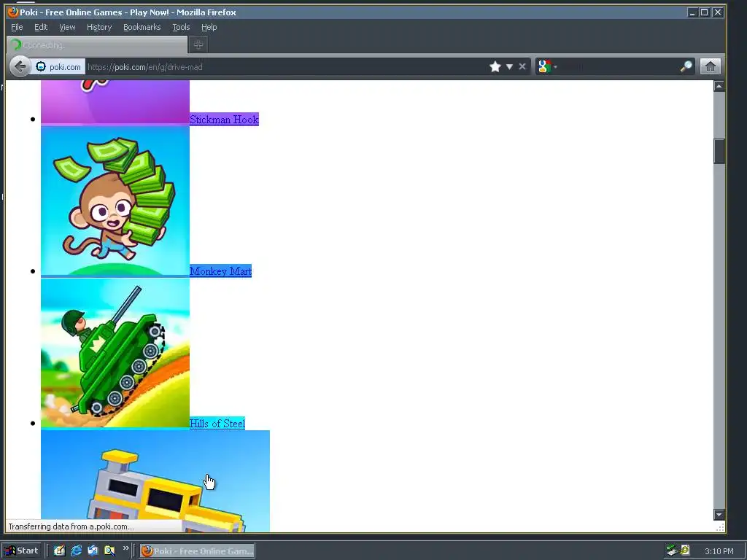
Task: Maximize the Firefox window
Action: click(705, 12)
